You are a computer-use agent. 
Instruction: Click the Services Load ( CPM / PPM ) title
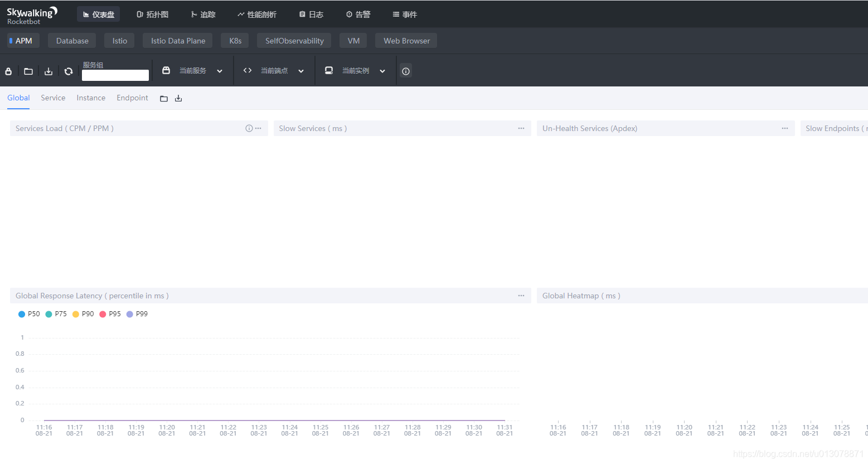(x=65, y=128)
